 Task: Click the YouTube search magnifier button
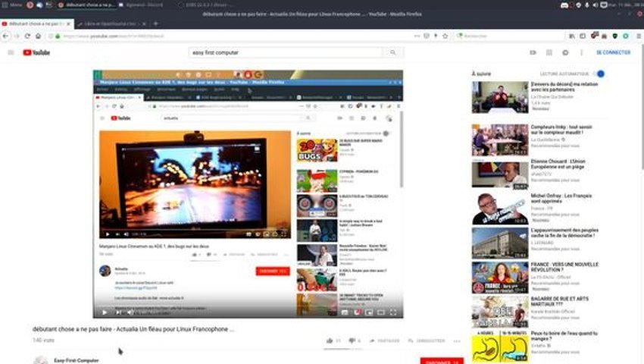coord(392,52)
